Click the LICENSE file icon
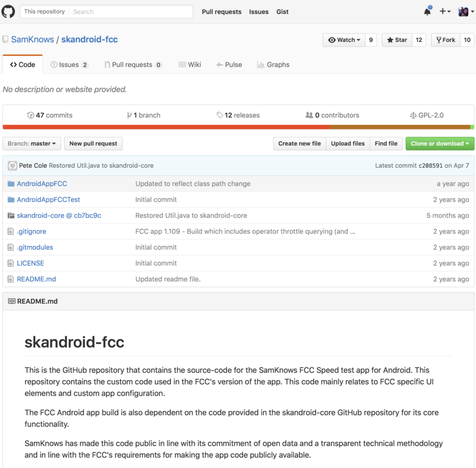 point(10,263)
